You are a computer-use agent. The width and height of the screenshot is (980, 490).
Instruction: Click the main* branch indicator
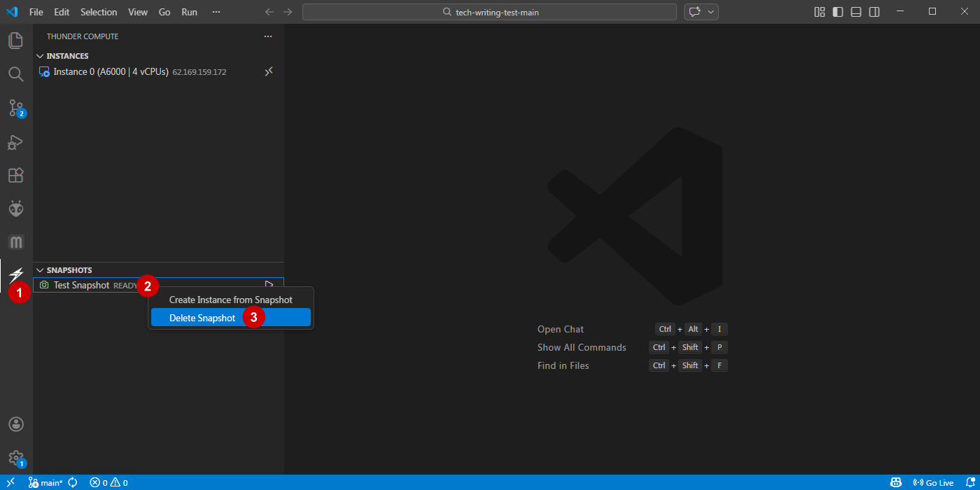pos(45,482)
